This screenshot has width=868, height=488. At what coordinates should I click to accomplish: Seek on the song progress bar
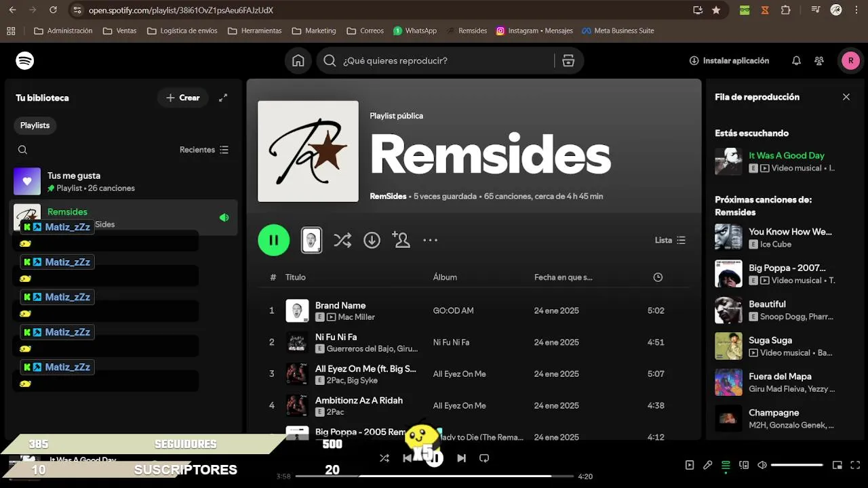(434, 476)
